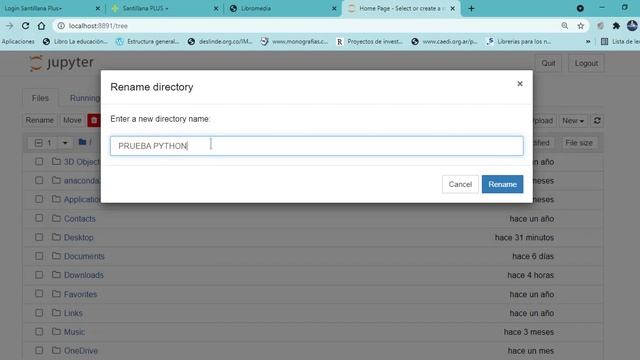Click the Jupyter logo
Viewport: 640px width, 360px height.
(x=61, y=63)
